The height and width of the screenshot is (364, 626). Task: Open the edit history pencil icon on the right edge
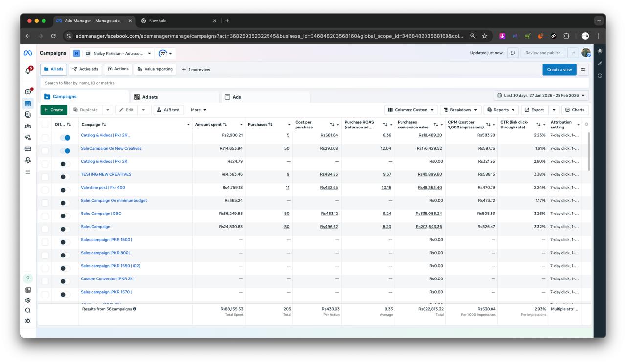[600, 63]
